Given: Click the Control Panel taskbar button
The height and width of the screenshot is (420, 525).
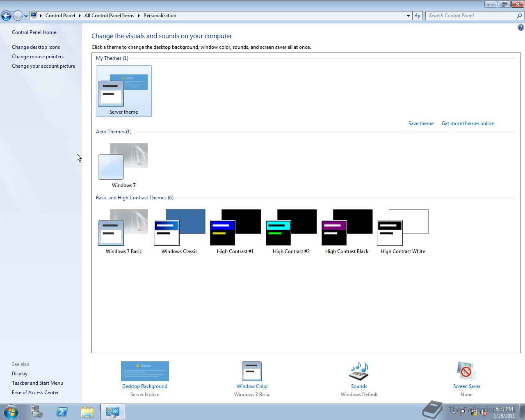Looking at the screenshot, I should (x=113, y=412).
